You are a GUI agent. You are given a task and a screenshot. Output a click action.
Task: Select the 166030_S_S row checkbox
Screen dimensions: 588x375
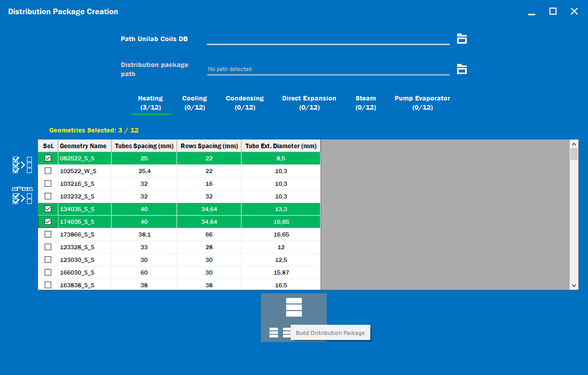48,272
